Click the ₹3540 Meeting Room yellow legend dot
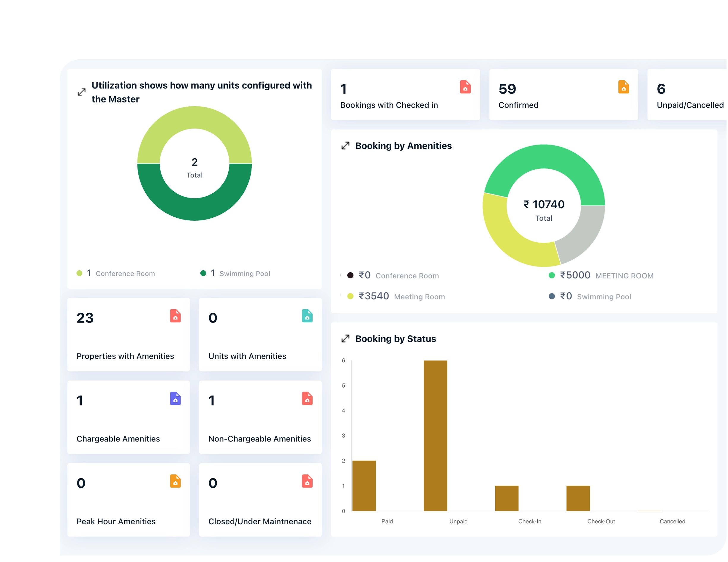728x562 pixels. click(x=350, y=296)
